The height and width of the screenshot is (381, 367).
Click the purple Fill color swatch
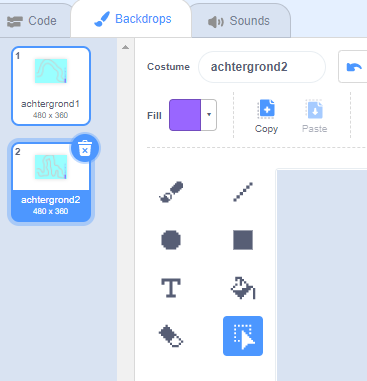185,115
